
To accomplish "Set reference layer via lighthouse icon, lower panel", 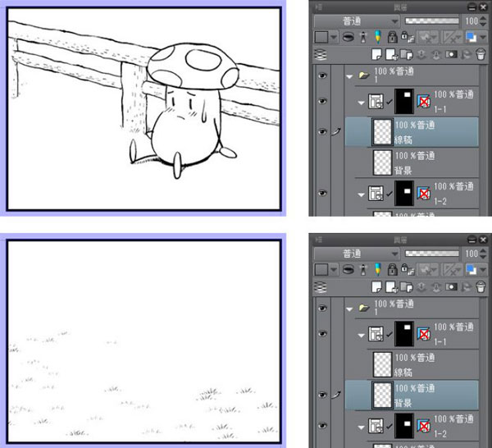I will point(363,269).
